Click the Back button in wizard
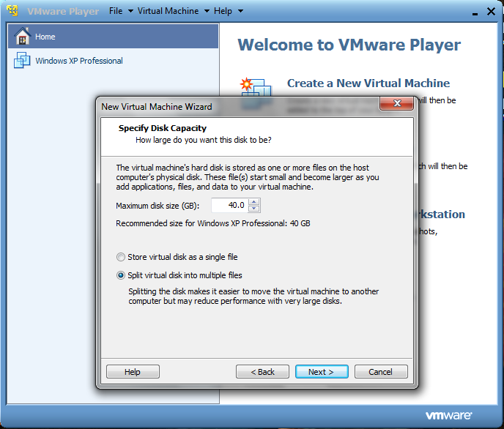This screenshot has height=429, width=504. click(x=262, y=371)
